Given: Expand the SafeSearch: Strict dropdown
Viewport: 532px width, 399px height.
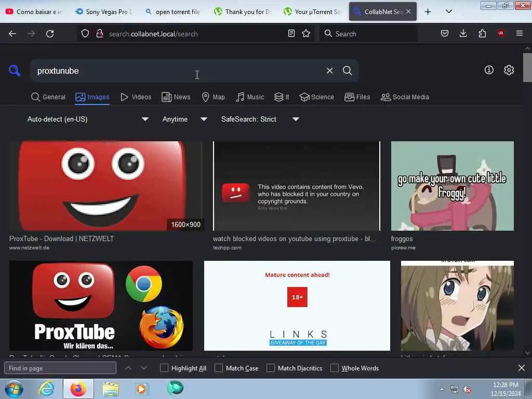Looking at the screenshot, I should pos(260,119).
